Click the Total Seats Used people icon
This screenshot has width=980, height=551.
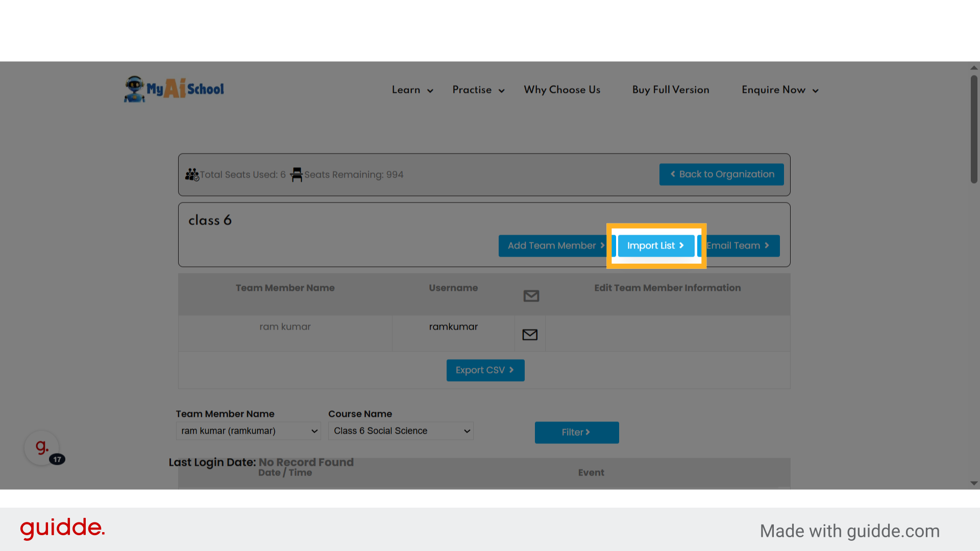pos(192,174)
